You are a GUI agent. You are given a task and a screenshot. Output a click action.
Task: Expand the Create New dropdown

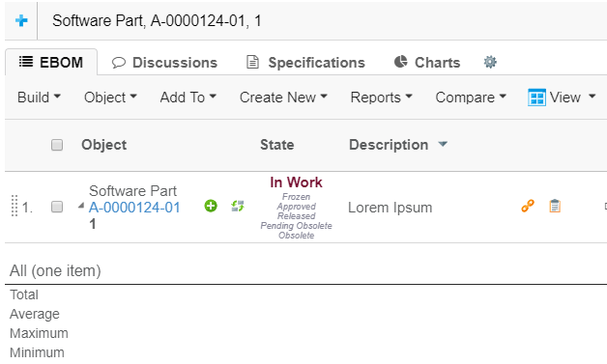(x=283, y=98)
